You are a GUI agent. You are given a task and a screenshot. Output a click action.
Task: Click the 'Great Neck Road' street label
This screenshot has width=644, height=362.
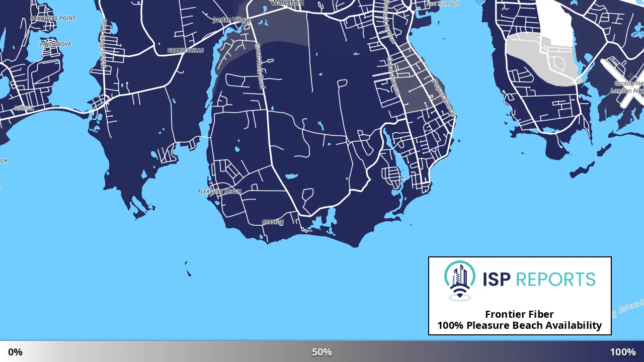(259, 66)
